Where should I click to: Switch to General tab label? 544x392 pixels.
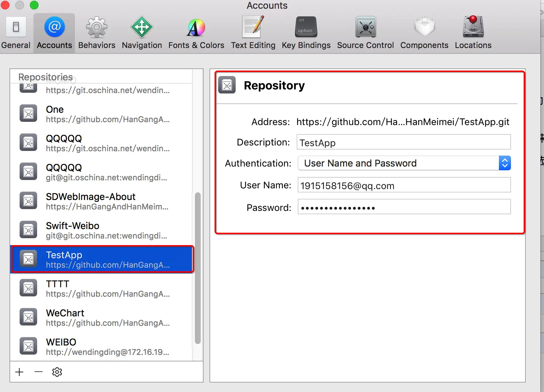16,45
